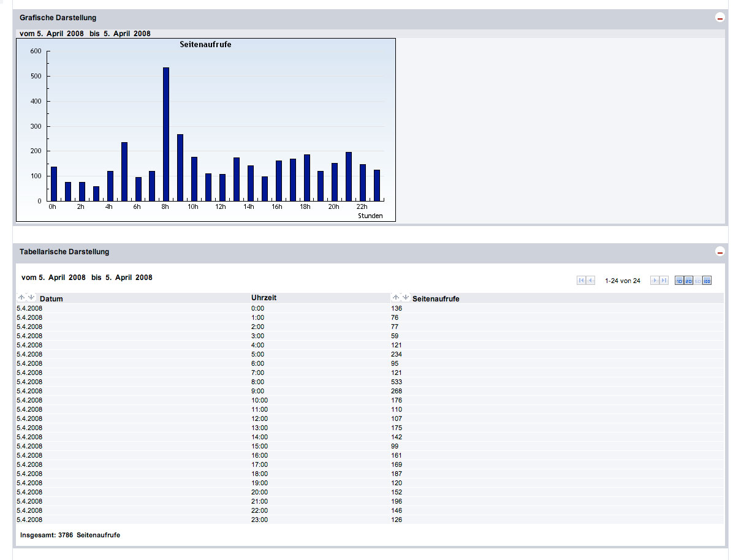
Task: Go to the next results page
Action: 655,281
